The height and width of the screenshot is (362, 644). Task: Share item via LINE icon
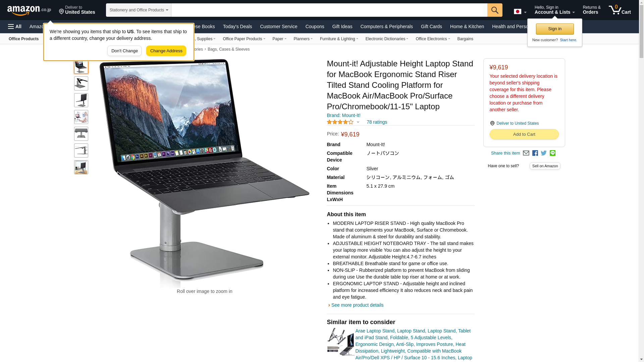point(552,153)
